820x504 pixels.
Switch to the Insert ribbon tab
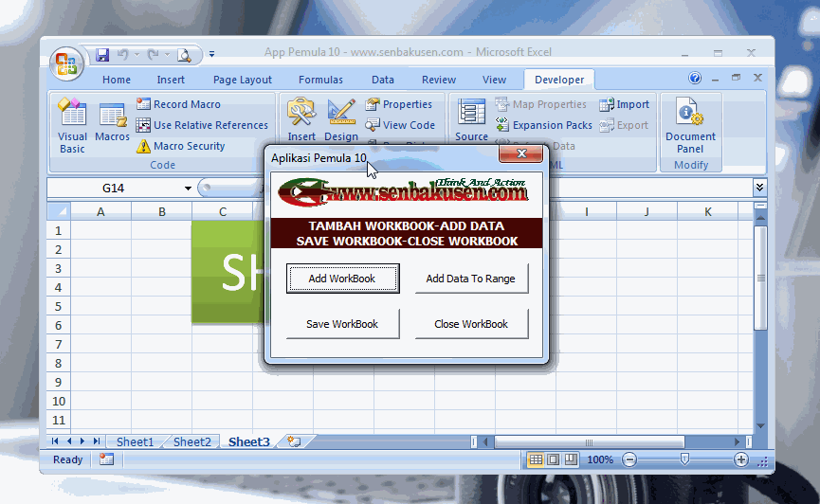(x=171, y=80)
